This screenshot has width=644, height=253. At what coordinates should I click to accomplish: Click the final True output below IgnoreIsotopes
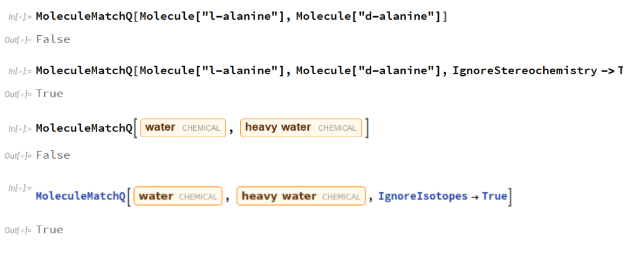pos(49,230)
